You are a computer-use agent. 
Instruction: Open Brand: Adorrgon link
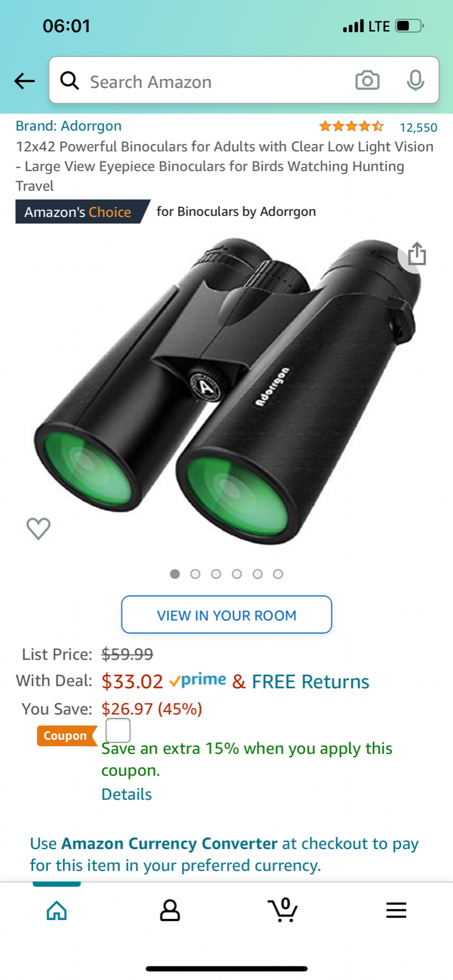(x=69, y=126)
